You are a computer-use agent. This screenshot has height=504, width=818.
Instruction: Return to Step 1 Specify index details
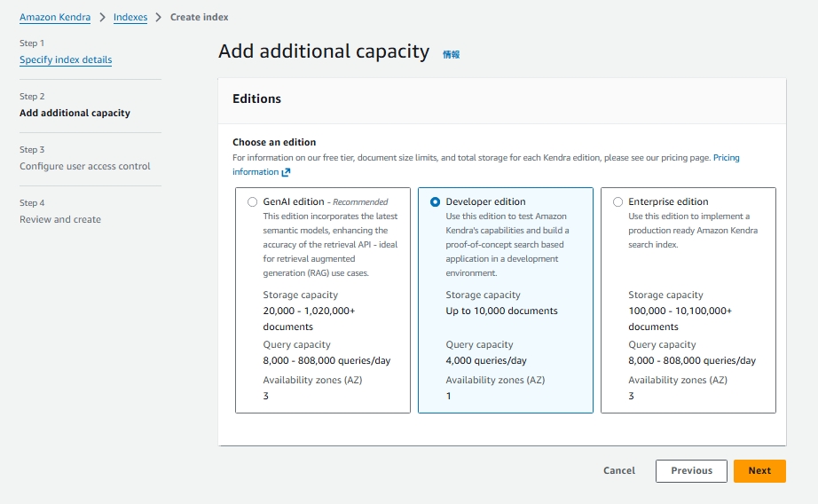click(66, 59)
